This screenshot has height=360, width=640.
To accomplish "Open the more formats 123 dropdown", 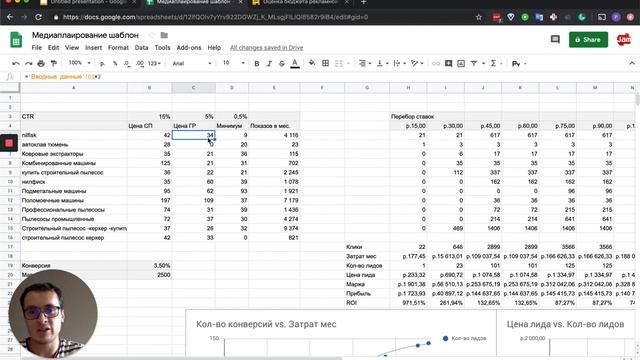I will (154, 64).
